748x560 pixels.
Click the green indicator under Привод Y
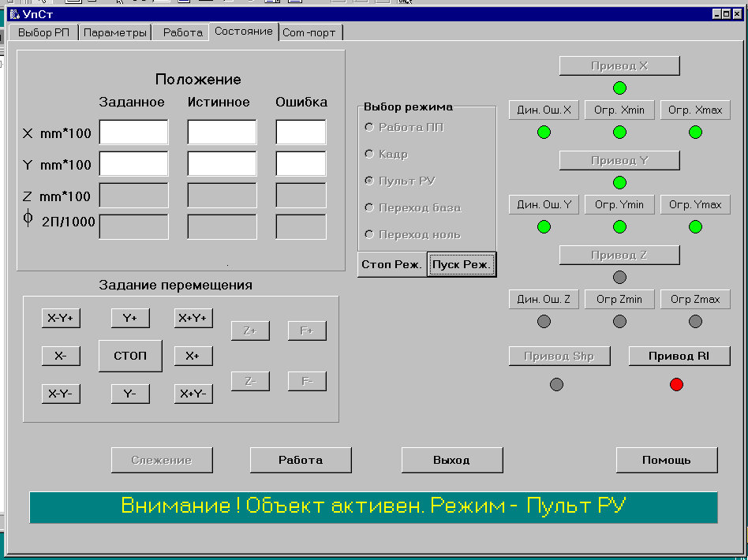[619, 182]
